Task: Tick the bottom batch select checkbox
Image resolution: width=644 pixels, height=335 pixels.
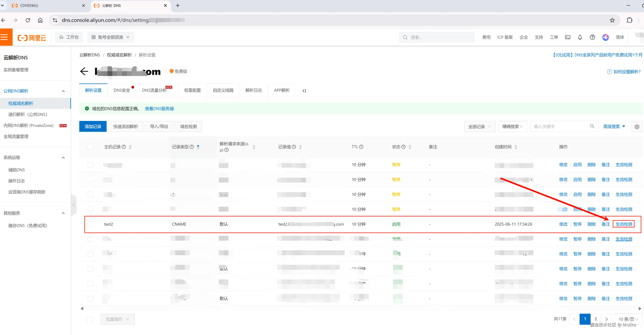Action: point(90,319)
